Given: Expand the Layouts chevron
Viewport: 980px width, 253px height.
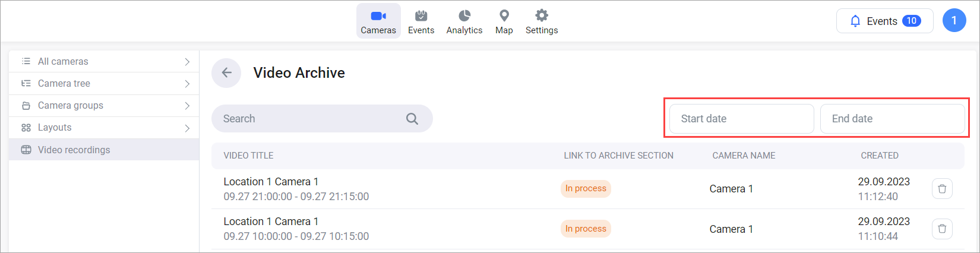Looking at the screenshot, I should point(187,128).
